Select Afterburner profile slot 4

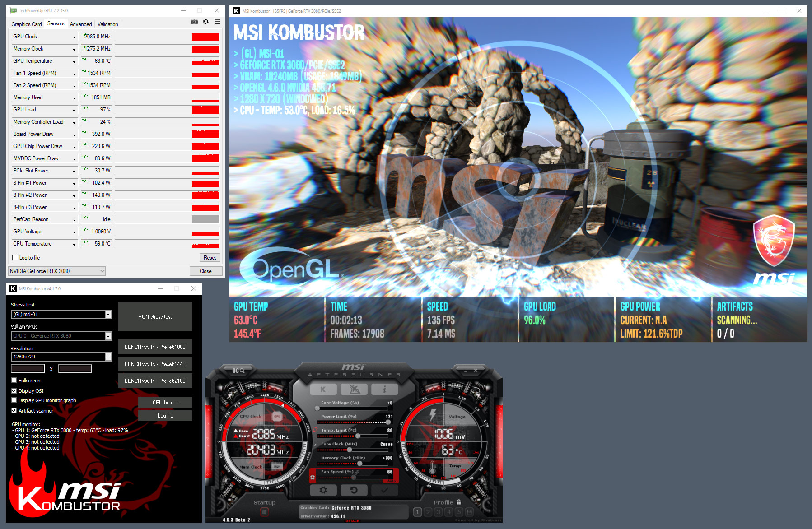click(x=449, y=512)
